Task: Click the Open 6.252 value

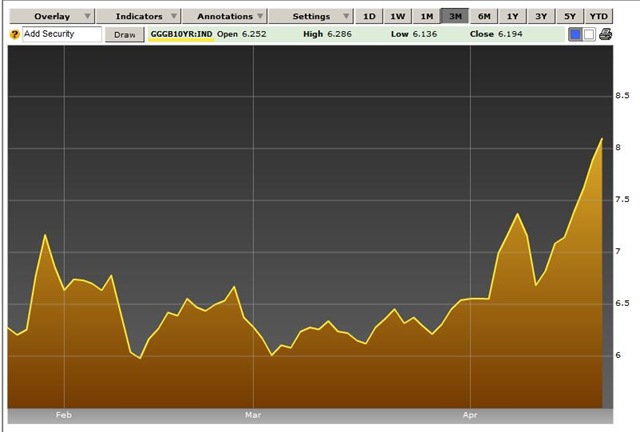Action: pos(242,34)
